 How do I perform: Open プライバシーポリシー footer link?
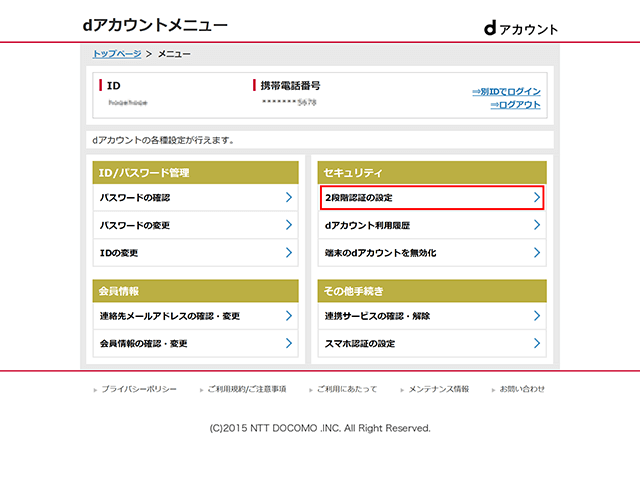[139, 389]
